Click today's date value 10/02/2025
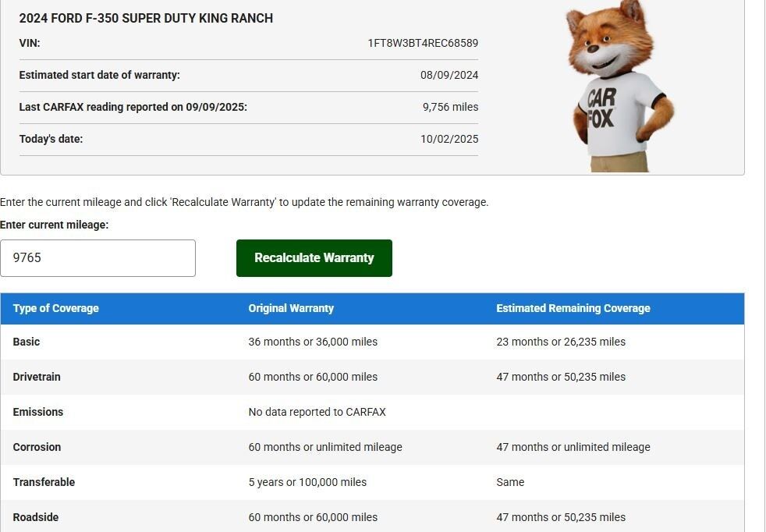 449,139
